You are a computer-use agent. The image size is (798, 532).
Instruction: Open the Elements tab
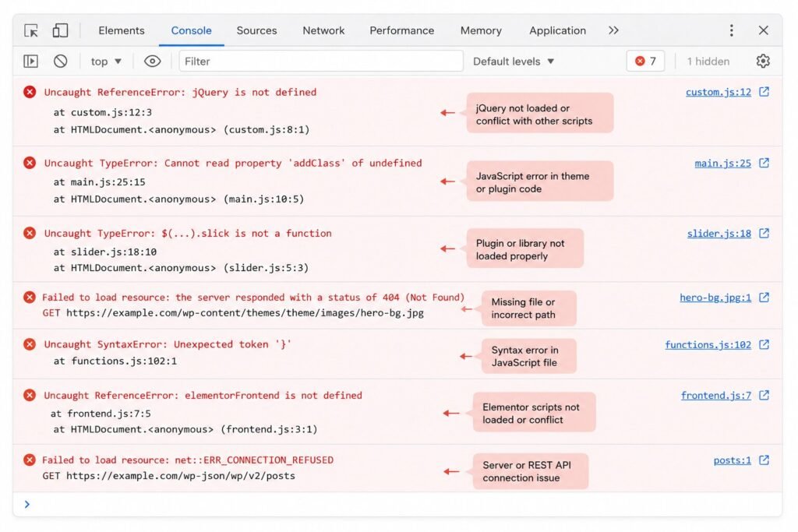[121, 30]
